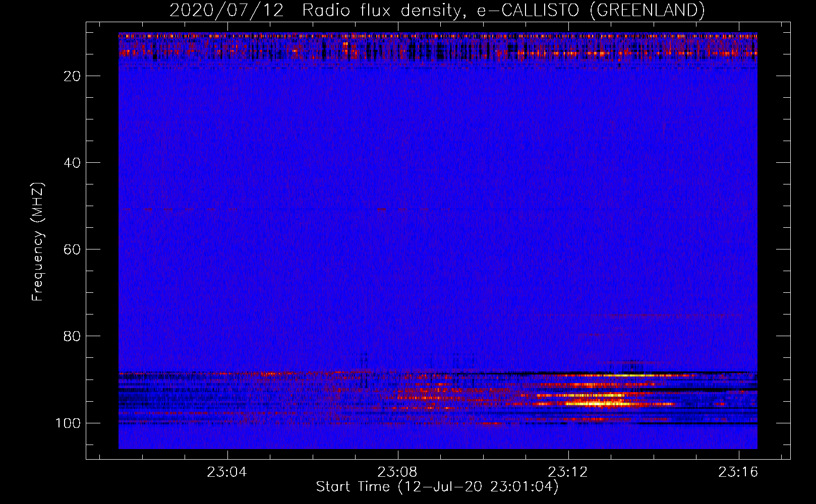Click the plot title "Radio flux density, e-CALLISTO (GREENLAND)"
This screenshot has width=816, height=504.
[503, 10]
